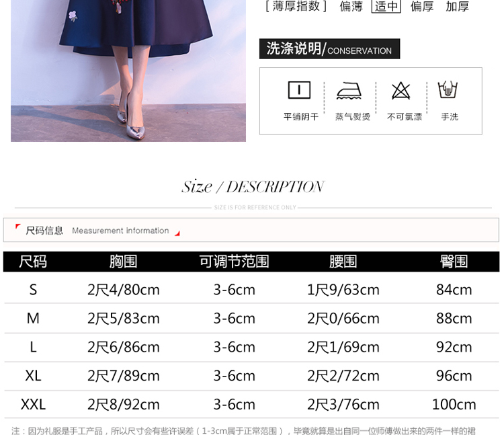The height and width of the screenshot is (435, 504).
Task: Click the hand wash icon
Action: click(448, 91)
